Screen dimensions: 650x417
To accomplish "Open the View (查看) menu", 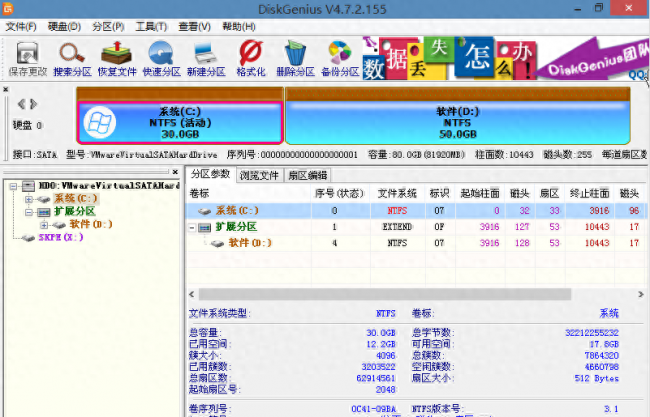I will point(194,27).
